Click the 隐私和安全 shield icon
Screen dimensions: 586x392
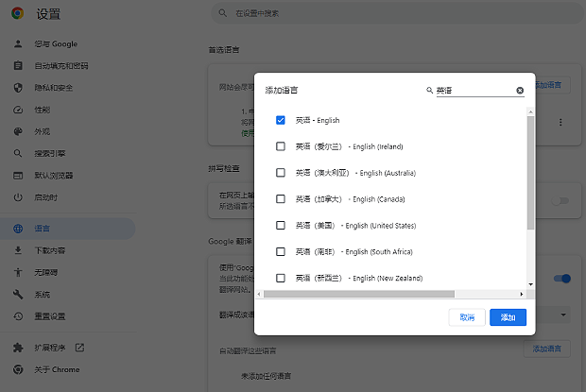tap(18, 88)
